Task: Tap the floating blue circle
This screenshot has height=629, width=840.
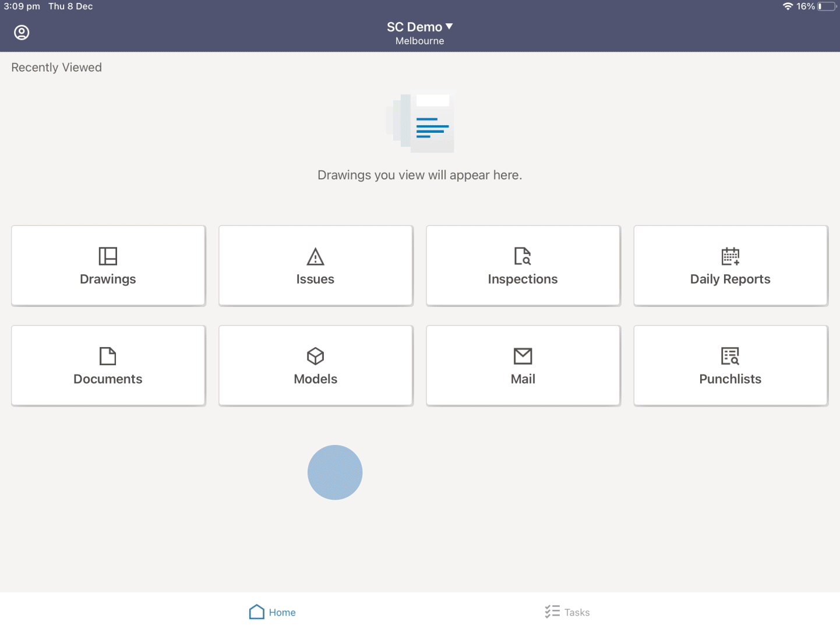Action: click(335, 472)
